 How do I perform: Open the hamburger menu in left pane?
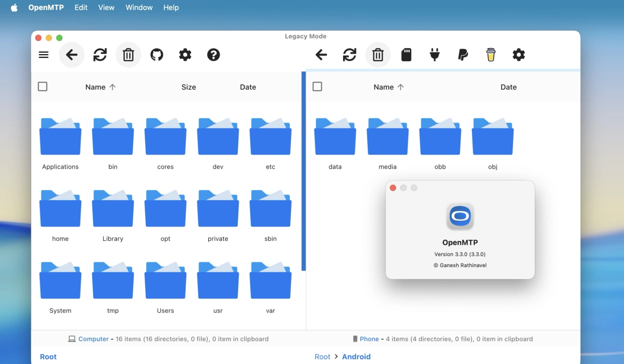coord(43,55)
